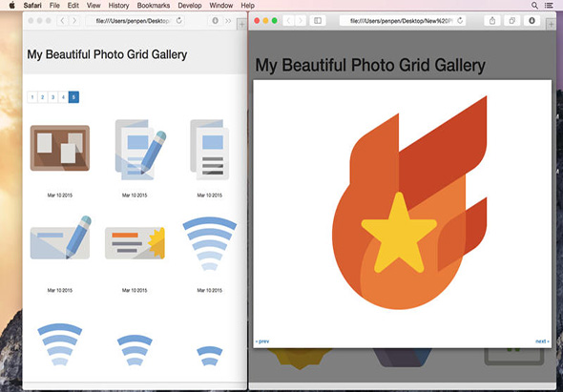The width and height of the screenshot is (563, 392).
Task: Go forward in right Safari window
Action: [301, 21]
